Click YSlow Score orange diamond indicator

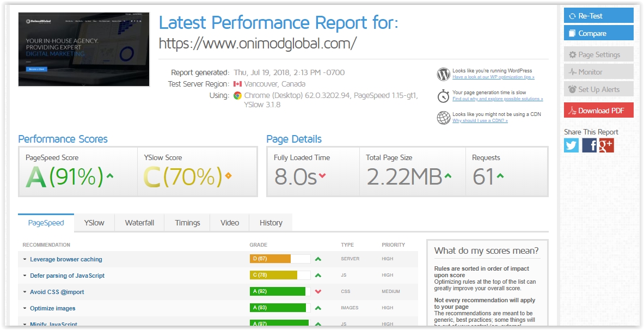[228, 176]
